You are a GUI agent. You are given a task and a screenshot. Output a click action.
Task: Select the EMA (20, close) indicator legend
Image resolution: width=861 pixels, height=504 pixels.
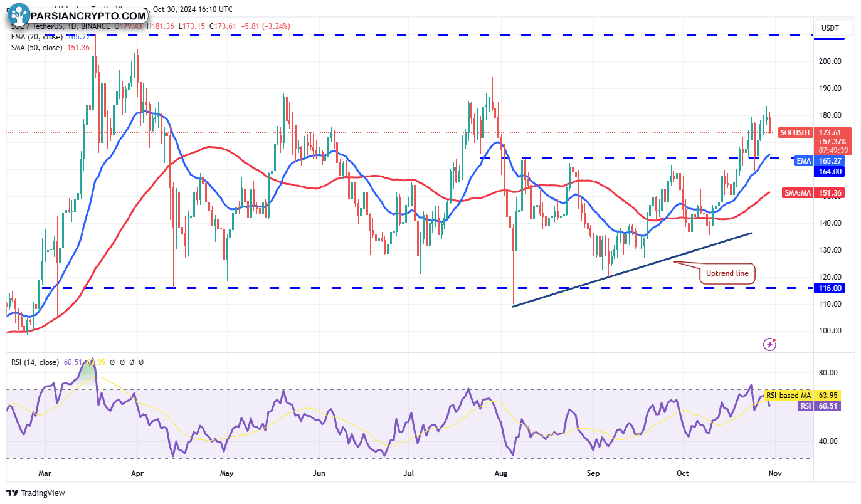37,37
